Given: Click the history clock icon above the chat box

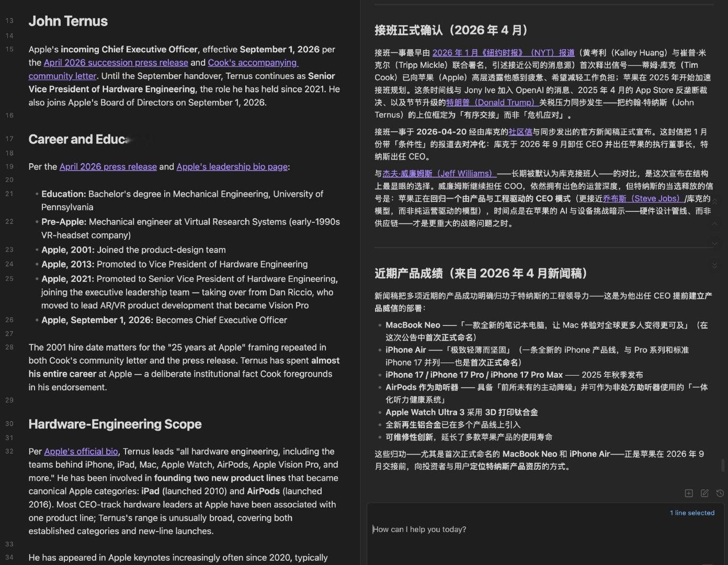Looking at the screenshot, I should (x=720, y=493).
